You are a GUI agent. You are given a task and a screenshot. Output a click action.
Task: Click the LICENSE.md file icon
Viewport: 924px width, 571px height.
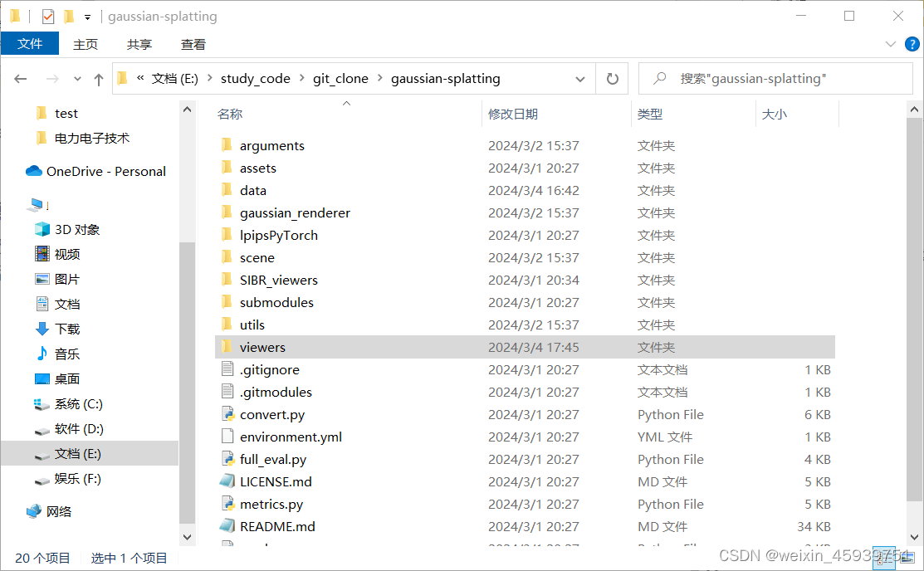click(227, 481)
